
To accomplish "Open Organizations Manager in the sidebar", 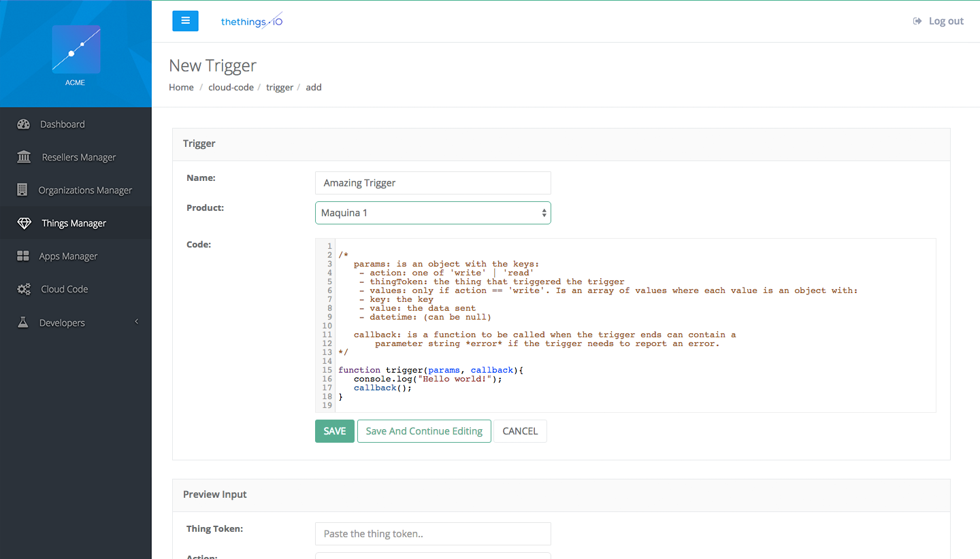I will click(76, 190).
